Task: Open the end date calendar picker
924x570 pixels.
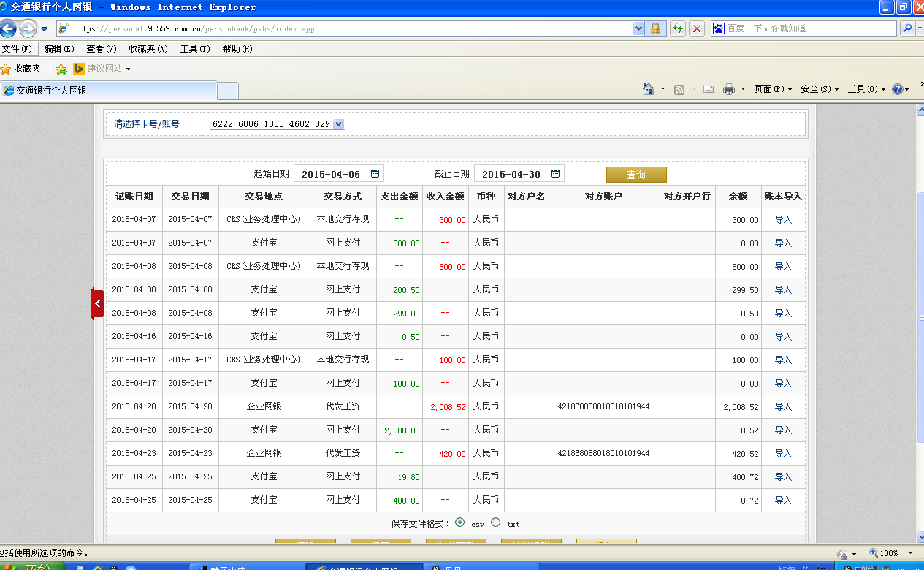Action: 555,174
